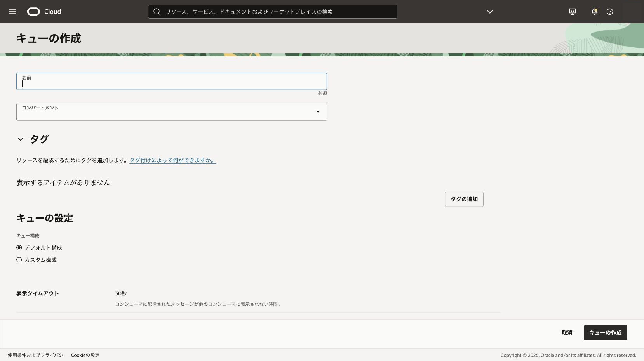Open the notifications bell
644x361 pixels.
(594, 12)
